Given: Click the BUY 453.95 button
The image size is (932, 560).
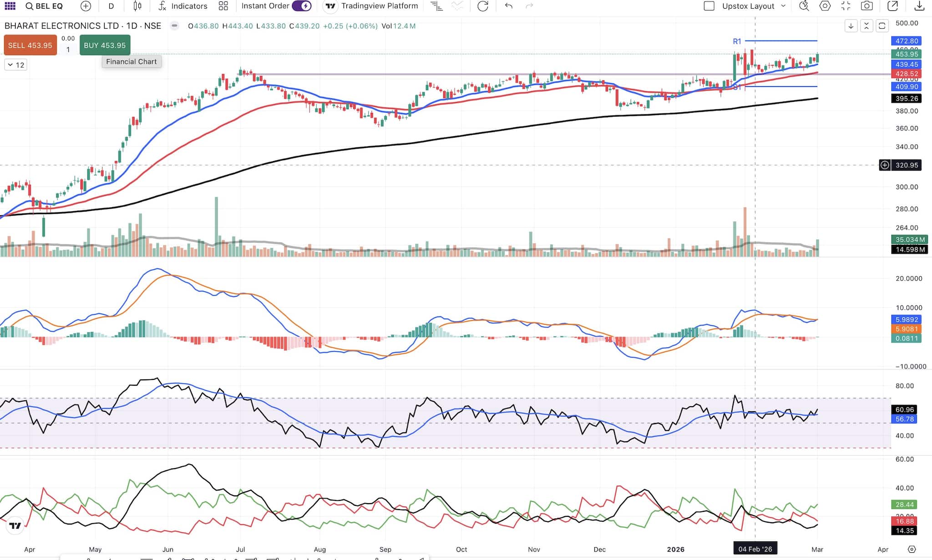Looking at the screenshot, I should coord(105,45).
